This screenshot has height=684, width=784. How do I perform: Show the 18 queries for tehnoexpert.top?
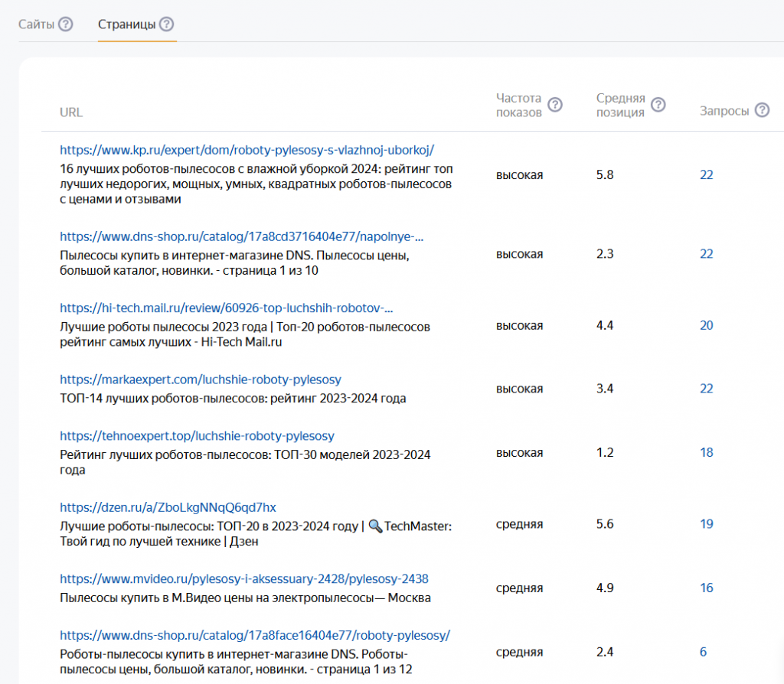pyautogui.click(x=707, y=452)
